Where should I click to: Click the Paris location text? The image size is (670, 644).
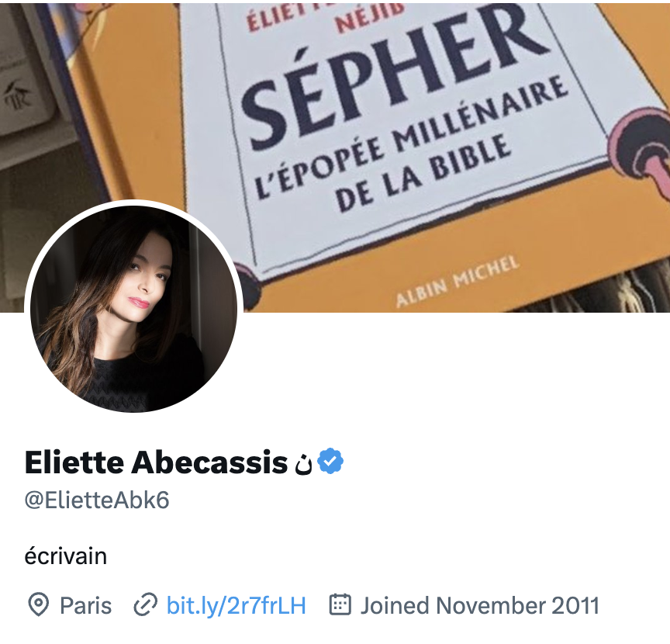(x=86, y=605)
